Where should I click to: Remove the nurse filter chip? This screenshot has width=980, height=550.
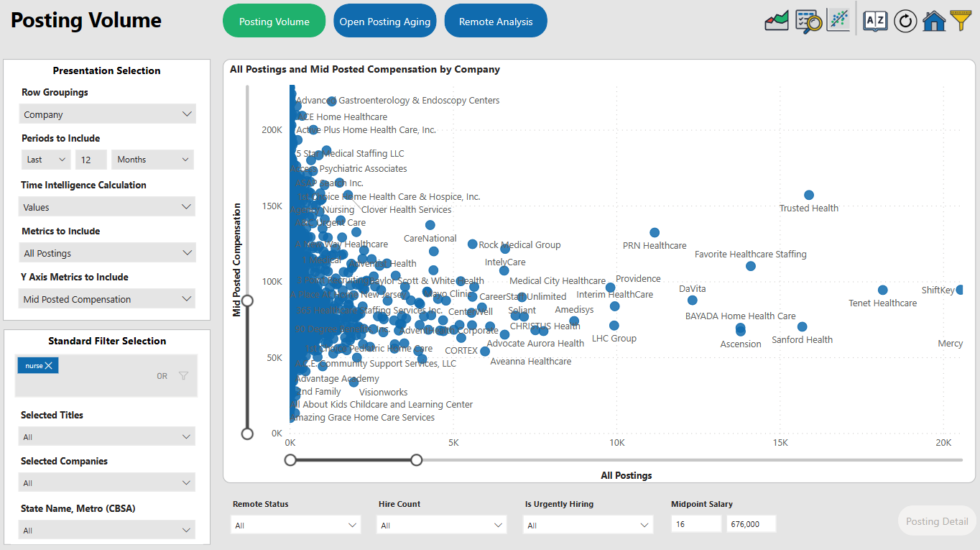pos(50,365)
